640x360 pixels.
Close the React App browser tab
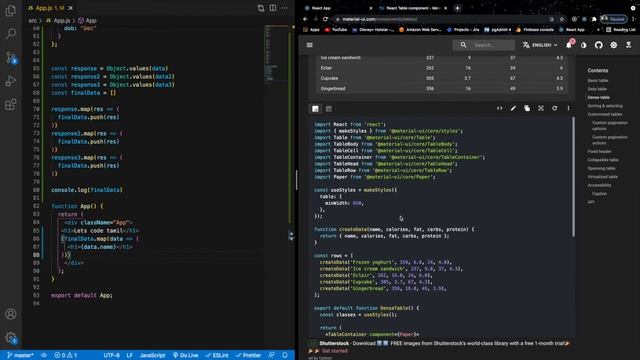point(371,8)
